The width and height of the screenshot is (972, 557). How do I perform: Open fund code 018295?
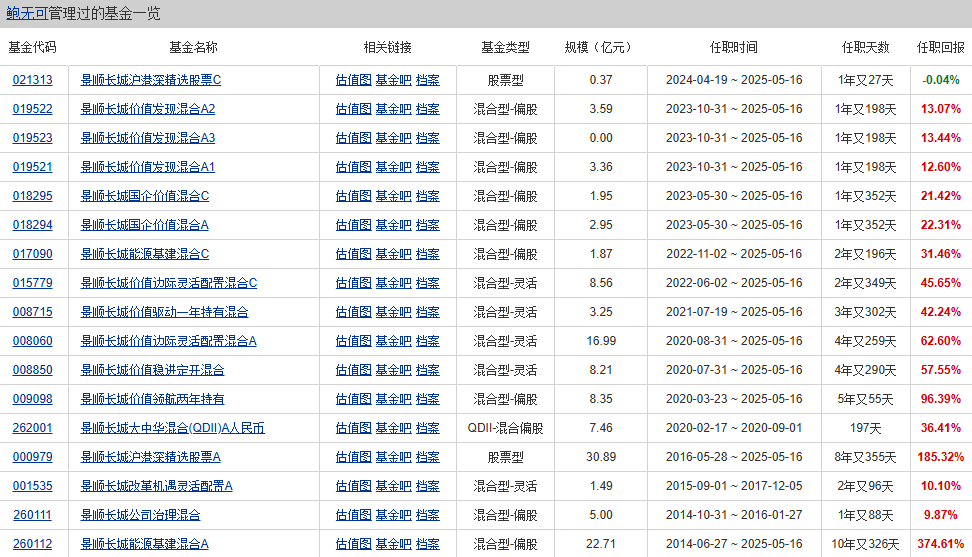(x=32, y=196)
